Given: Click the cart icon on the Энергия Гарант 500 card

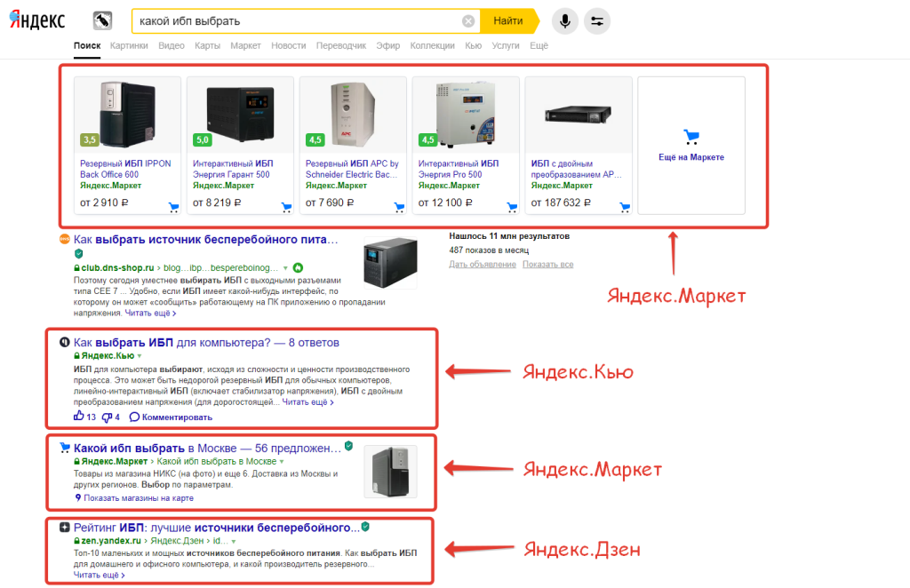Looking at the screenshot, I should click(x=286, y=207).
